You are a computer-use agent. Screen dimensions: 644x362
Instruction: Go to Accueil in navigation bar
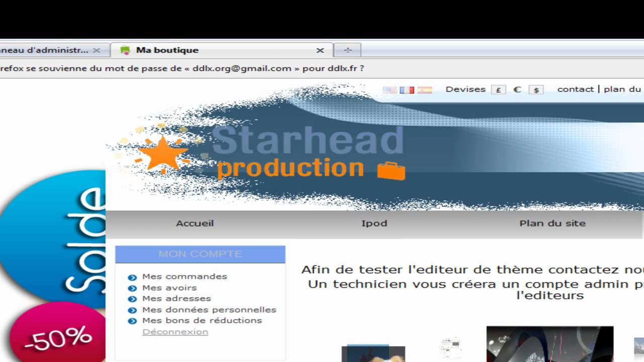click(195, 223)
